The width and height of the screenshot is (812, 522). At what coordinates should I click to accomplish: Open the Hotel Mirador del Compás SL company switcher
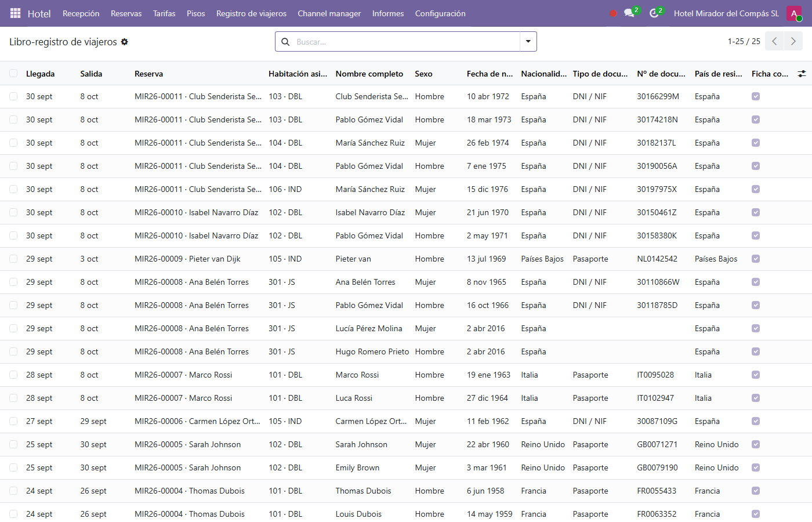[726, 13]
